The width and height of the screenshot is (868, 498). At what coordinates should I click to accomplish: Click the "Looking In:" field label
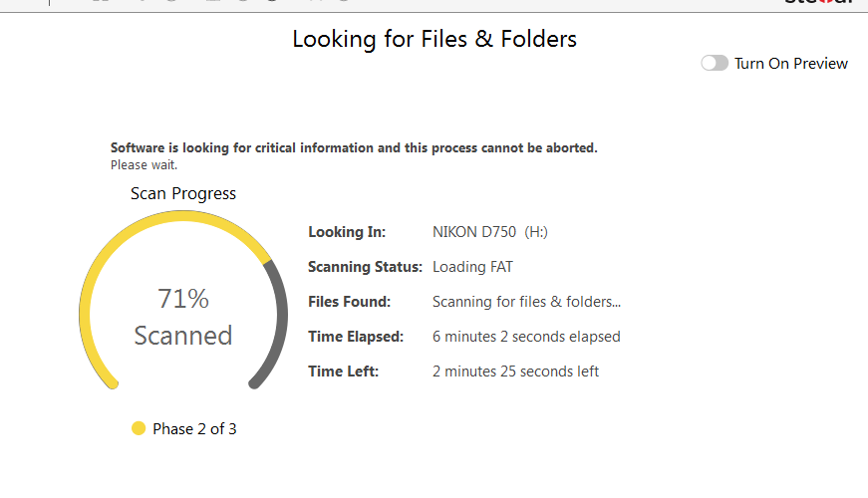pyautogui.click(x=347, y=232)
